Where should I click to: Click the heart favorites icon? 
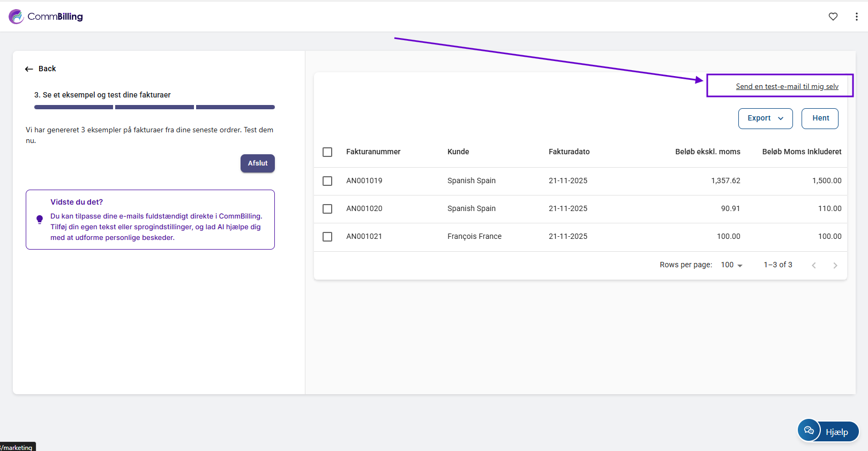[x=833, y=17]
